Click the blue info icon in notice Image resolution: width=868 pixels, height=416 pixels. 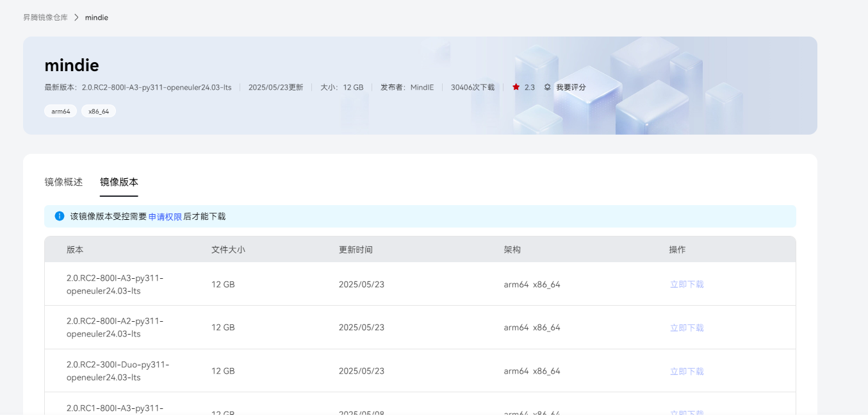tap(60, 216)
